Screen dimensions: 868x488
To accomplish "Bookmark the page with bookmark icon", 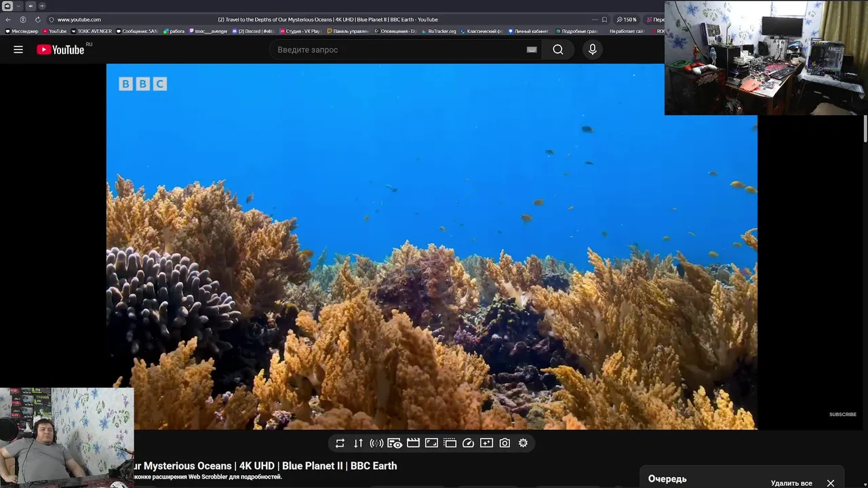I will [605, 20].
